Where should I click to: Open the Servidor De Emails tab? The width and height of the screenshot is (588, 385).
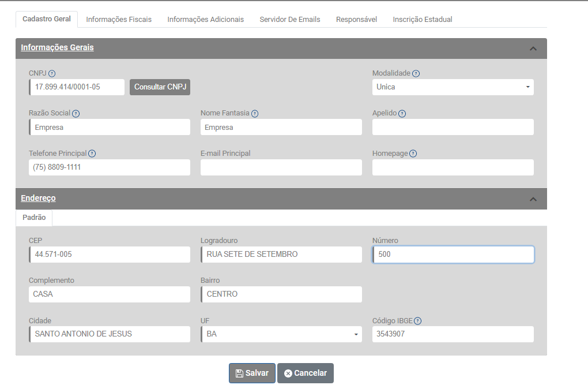click(289, 19)
